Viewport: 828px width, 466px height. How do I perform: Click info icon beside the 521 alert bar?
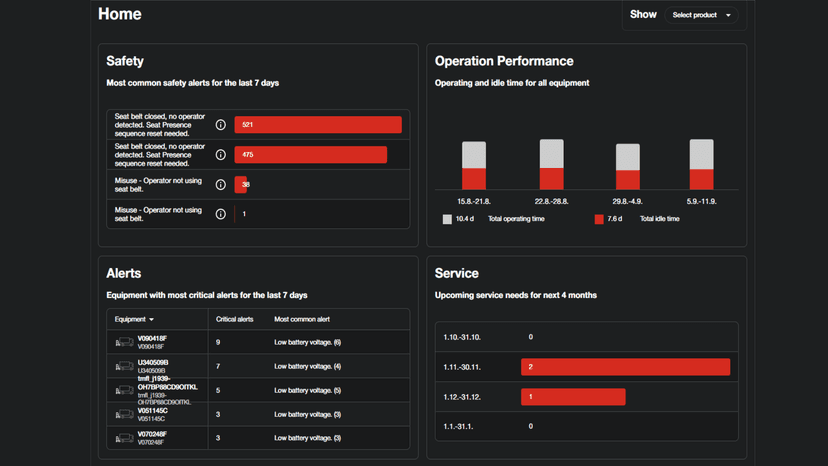221,125
